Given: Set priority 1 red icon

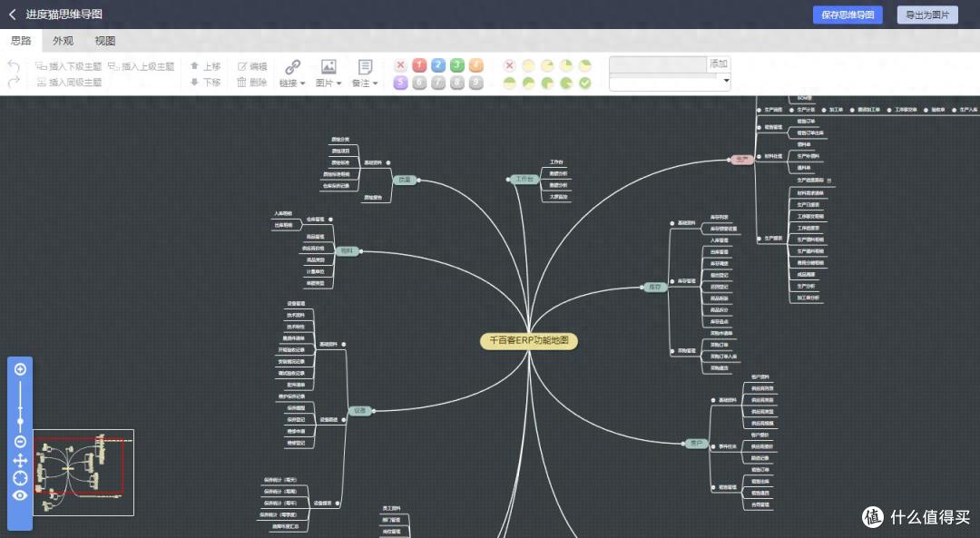Looking at the screenshot, I should (419, 65).
